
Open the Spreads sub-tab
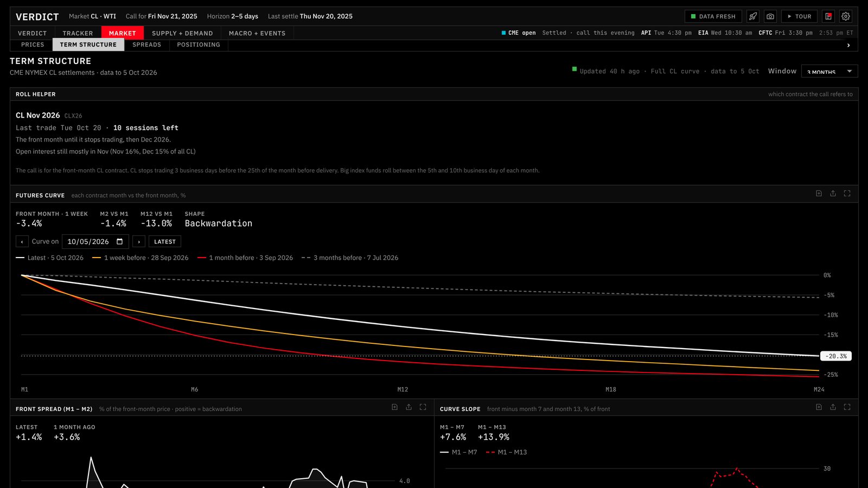coord(146,44)
